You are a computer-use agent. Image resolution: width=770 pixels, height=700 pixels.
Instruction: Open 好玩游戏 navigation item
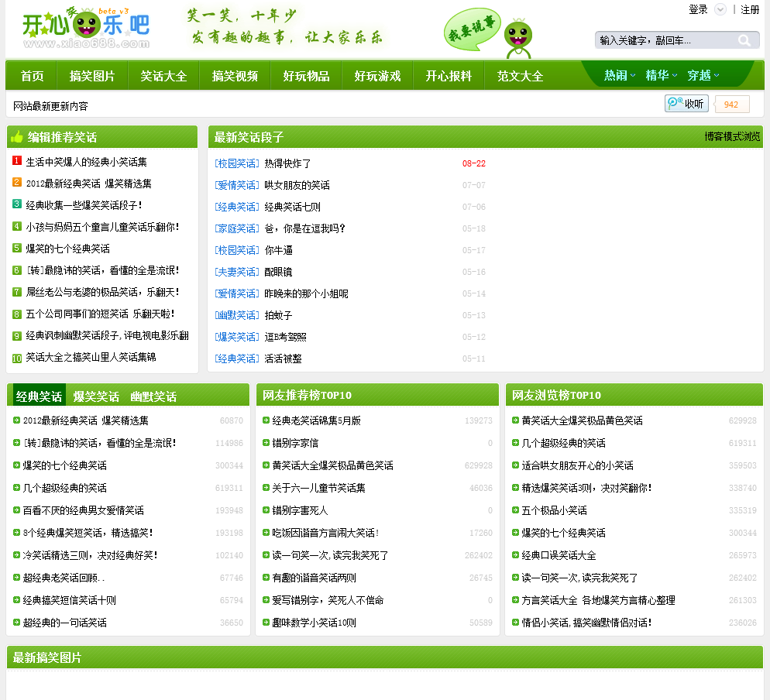click(377, 76)
